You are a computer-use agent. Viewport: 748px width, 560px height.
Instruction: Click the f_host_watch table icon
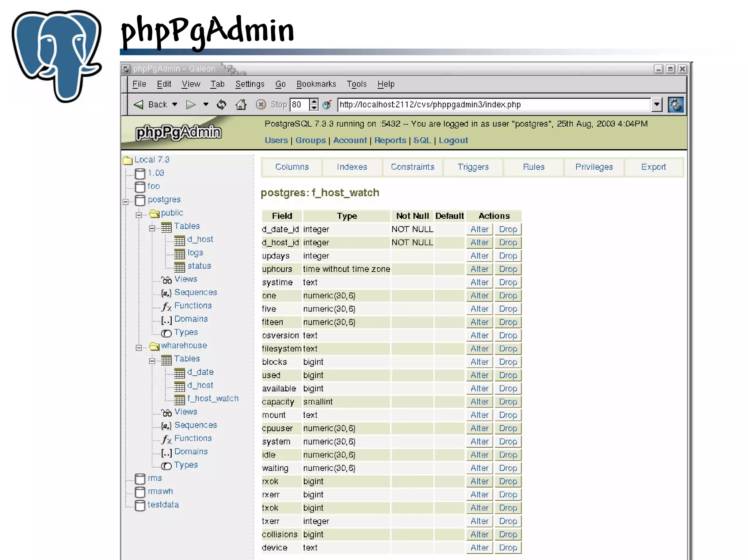(x=179, y=400)
